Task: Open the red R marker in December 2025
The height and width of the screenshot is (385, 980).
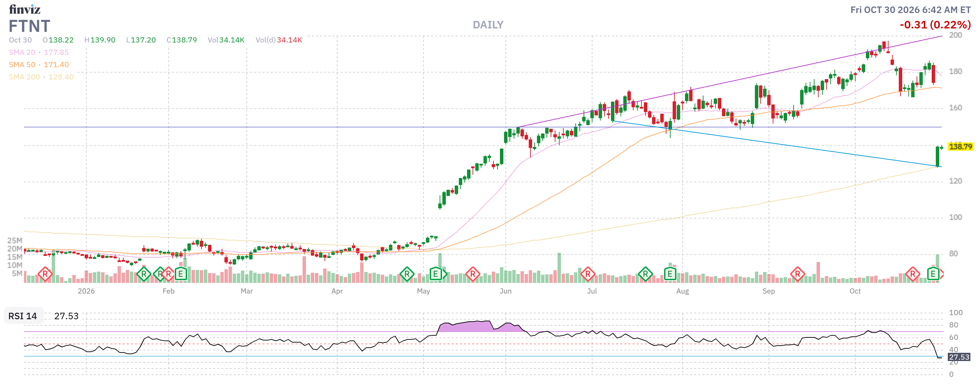Action: pos(45,274)
